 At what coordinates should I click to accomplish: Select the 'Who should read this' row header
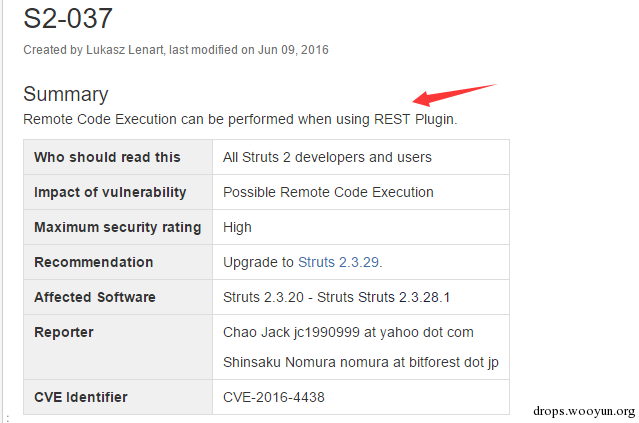[x=107, y=157]
